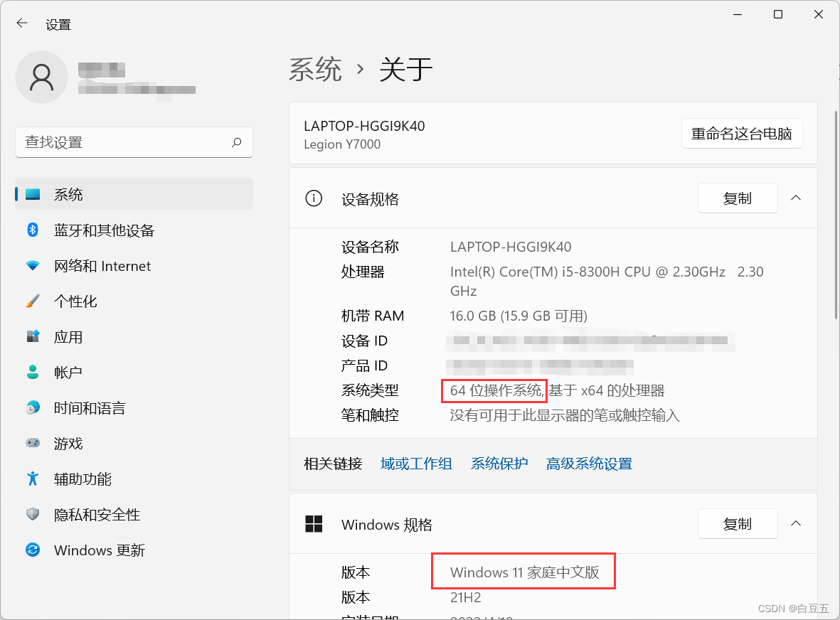Click the back arrow in Settings
The height and width of the screenshot is (620, 840).
pos(22,23)
